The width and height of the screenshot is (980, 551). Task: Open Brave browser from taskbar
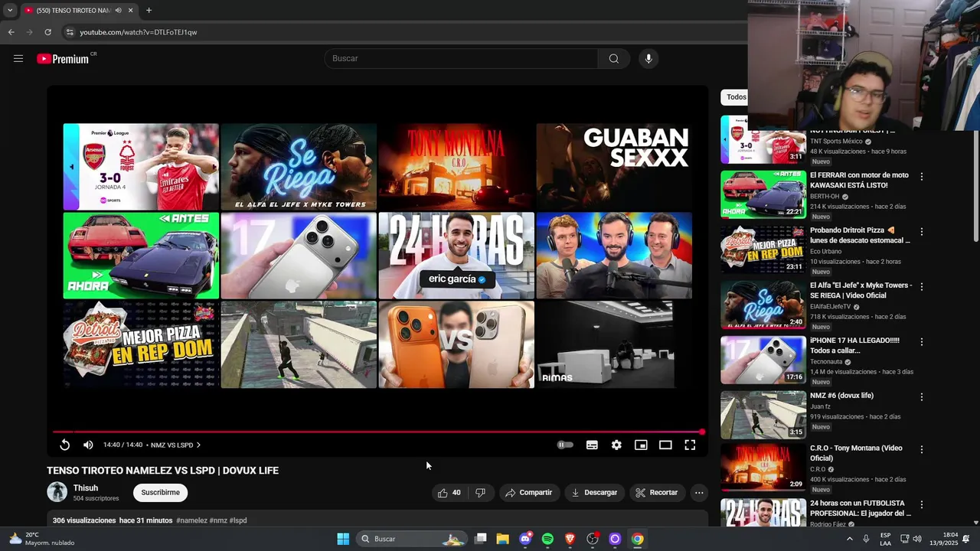pyautogui.click(x=570, y=539)
